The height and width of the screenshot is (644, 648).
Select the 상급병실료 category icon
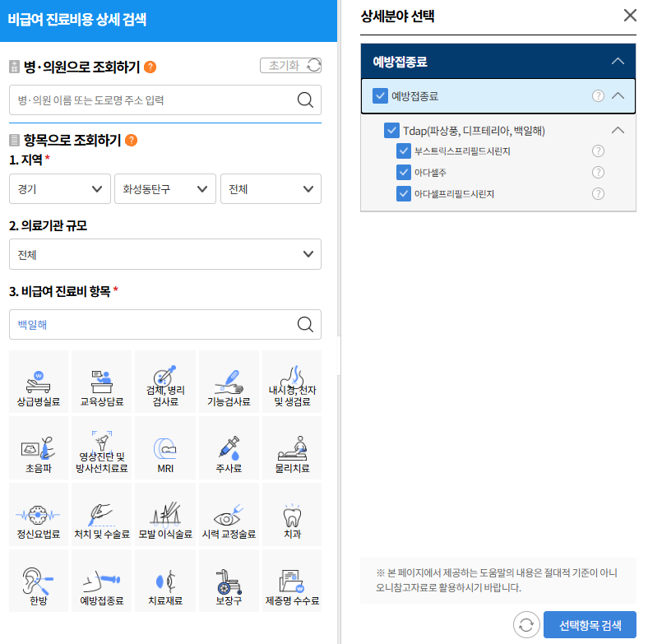(39, 382)
